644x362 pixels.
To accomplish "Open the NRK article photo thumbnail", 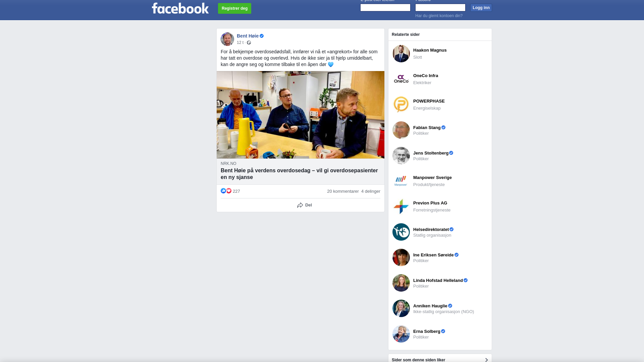I will (301, 115).
